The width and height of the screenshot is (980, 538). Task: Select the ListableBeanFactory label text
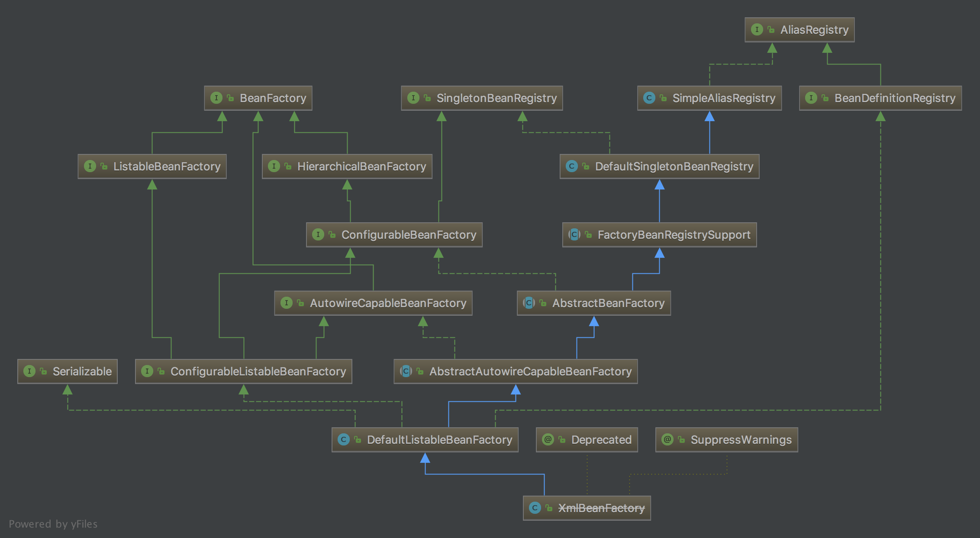coord(167,167)
